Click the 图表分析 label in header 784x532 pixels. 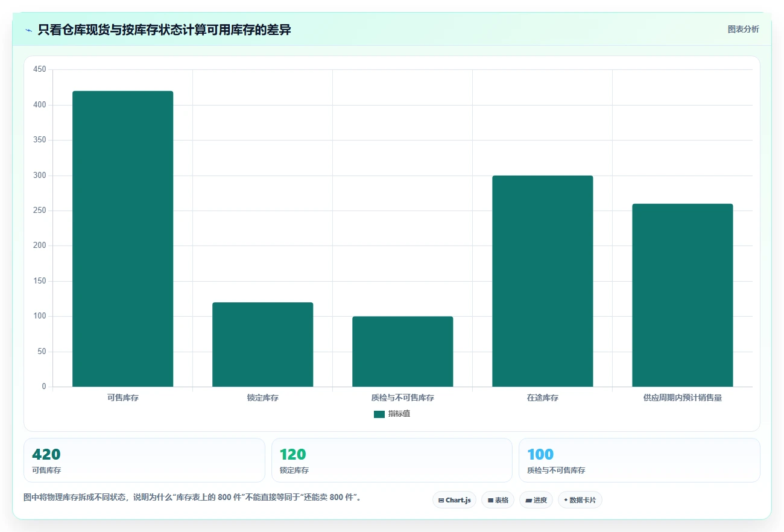click(x=743, y=29)
